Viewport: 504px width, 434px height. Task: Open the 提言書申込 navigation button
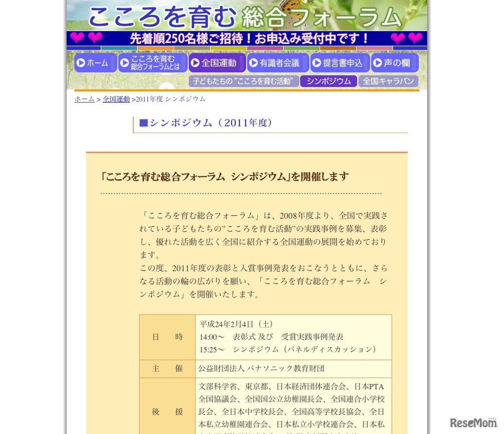[x=340, y=63]
